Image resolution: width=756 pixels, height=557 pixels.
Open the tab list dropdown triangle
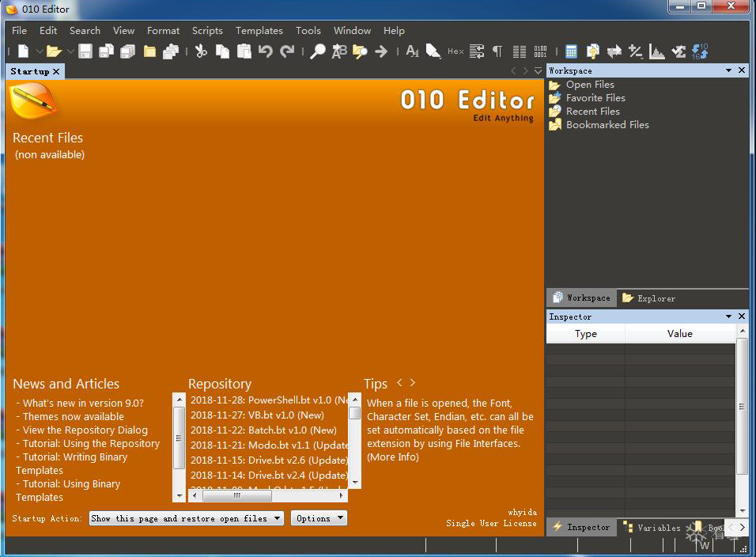[538, 71]
